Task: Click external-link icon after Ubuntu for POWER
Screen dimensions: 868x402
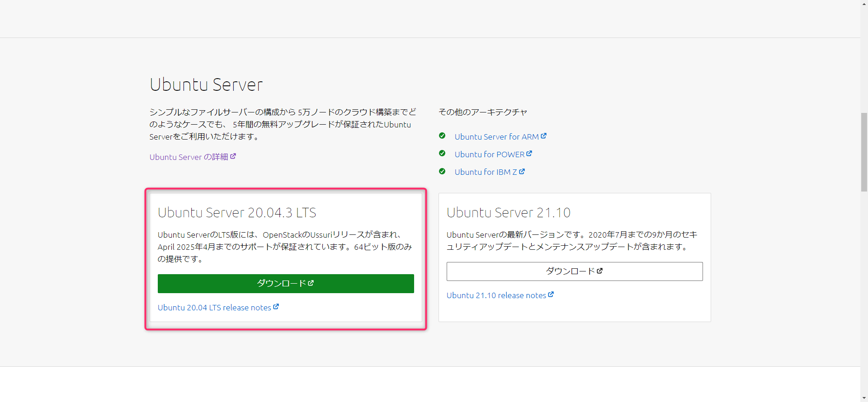Action: (529, 154)
